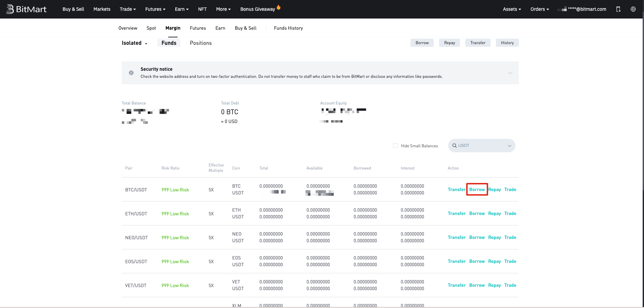Open the mobile app download icon
Image resolution: width=644 pixels, height=308 pixels.
tap(618, 9)
